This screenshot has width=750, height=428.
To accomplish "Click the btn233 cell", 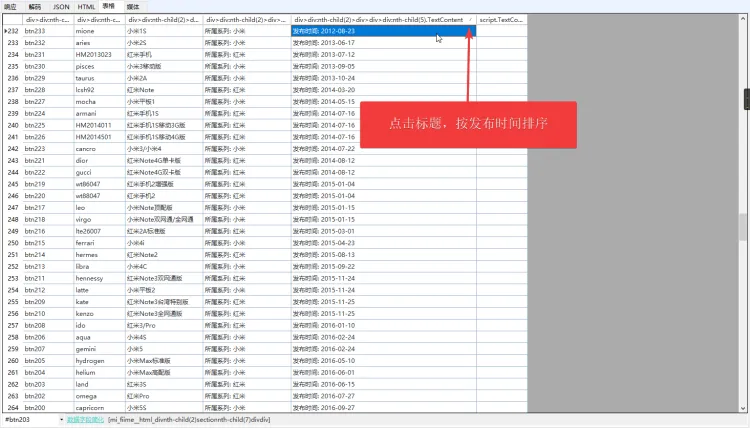I will coord(48,31).
